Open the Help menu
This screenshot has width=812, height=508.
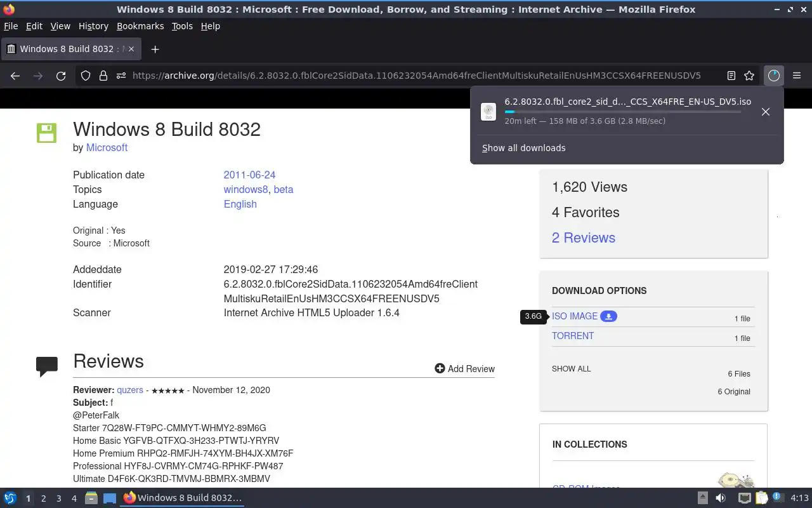coord(210,26)
